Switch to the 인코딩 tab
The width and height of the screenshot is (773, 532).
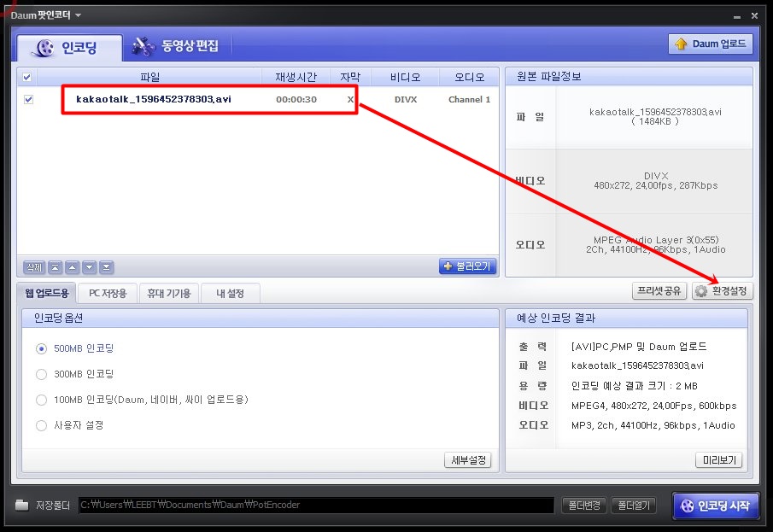click(69, 48)
